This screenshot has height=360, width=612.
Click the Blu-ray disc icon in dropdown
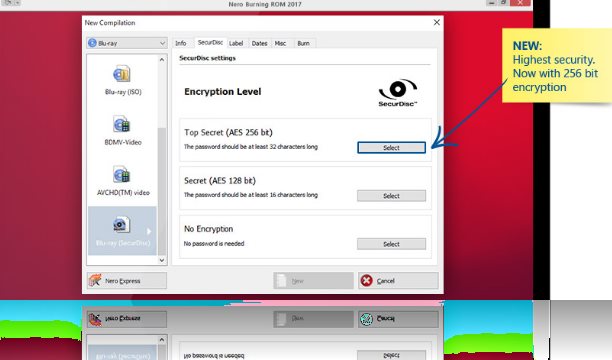pos(93,43)
